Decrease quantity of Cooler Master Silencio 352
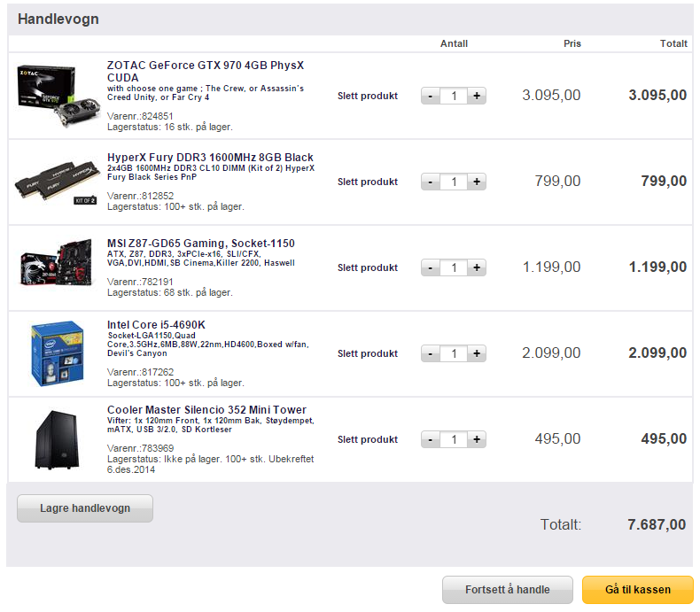 [431, 440]
